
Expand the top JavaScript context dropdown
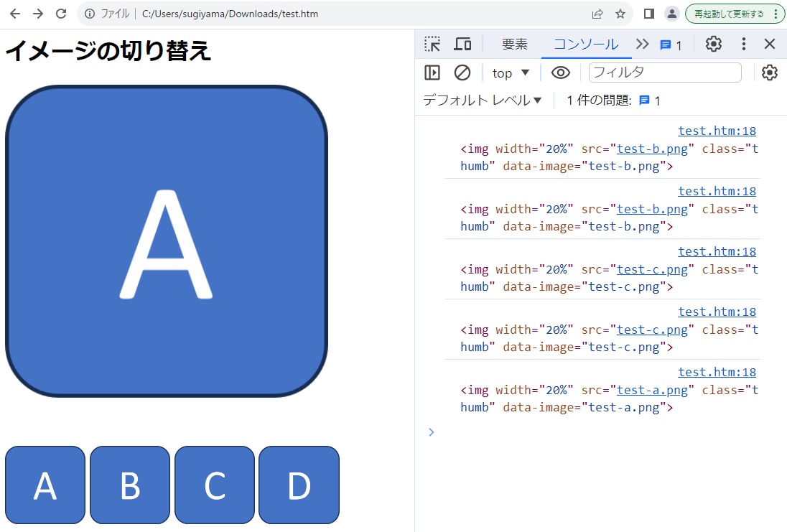coord(511,73)
